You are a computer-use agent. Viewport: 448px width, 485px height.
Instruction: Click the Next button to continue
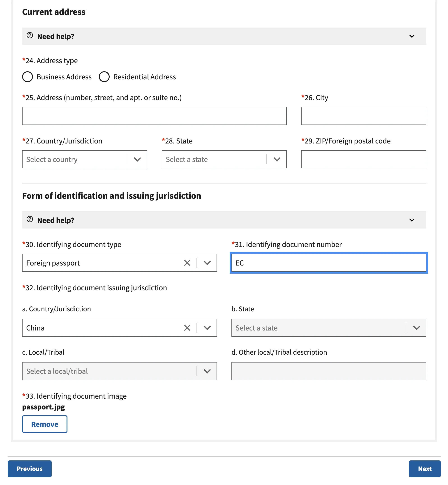point(425,469)
